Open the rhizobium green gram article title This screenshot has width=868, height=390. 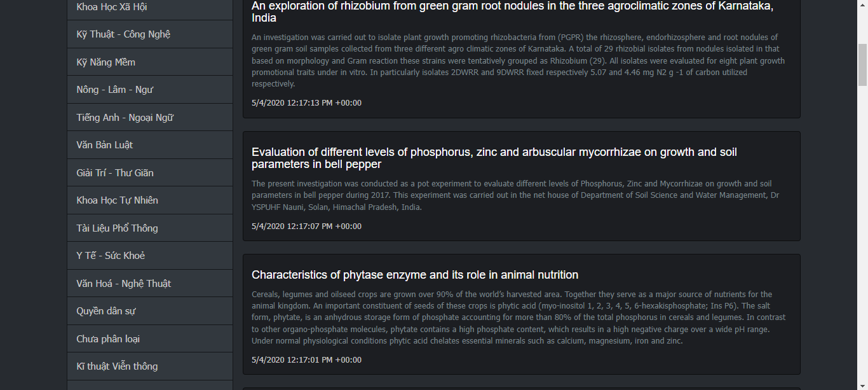pos(512,12)
